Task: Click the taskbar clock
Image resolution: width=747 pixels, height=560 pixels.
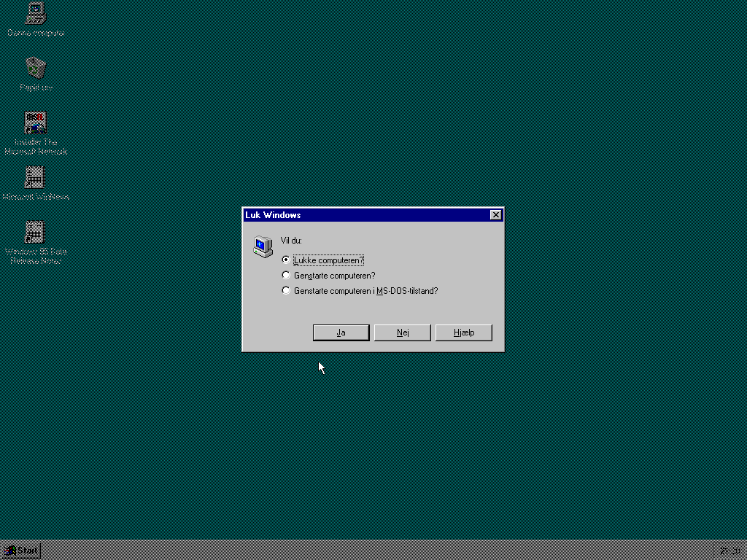Action: [729, 551]
